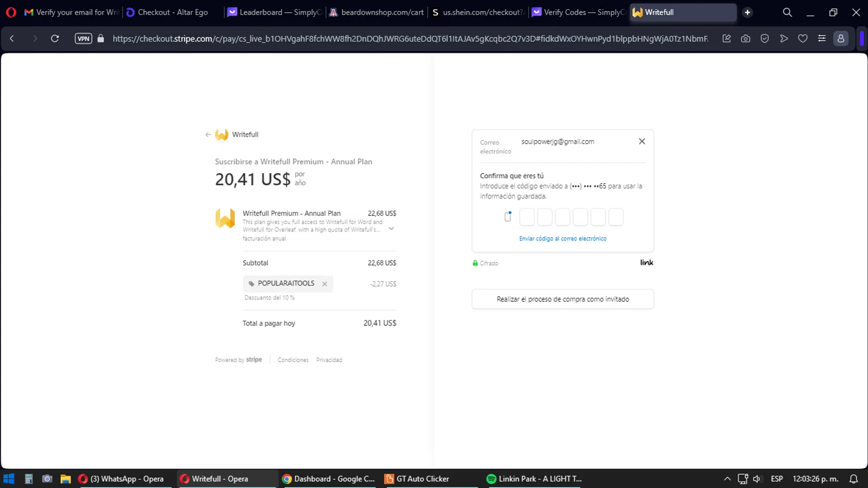Take a snapshot with camera icon
The height and width of the screenshot is (488, 868).
(745, 39)
